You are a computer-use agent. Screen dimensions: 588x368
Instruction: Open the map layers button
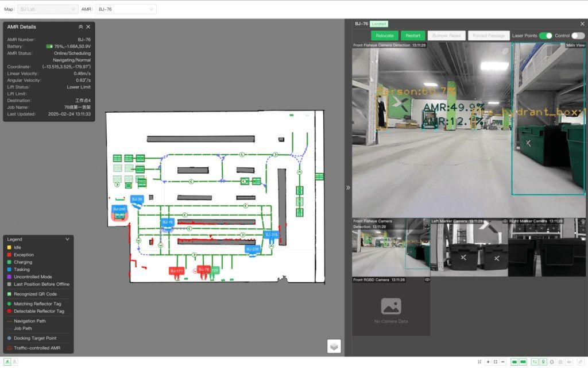click(x=334, y=346)
